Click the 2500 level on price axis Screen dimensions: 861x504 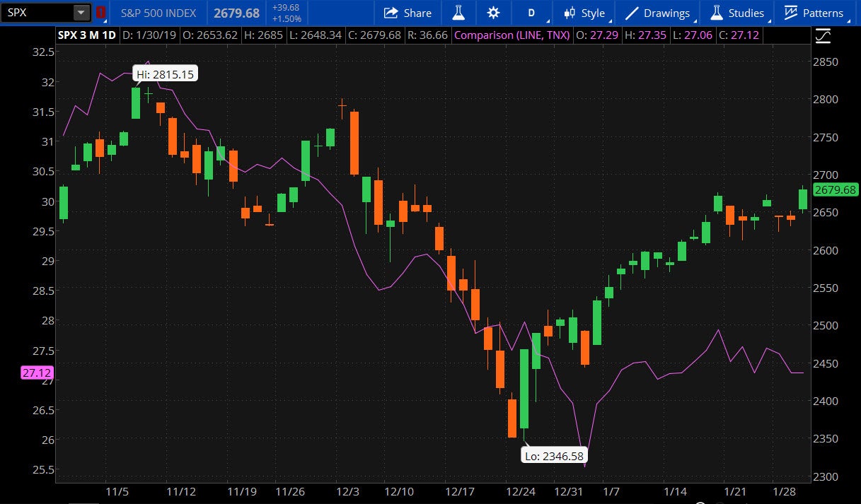(826, 326)
